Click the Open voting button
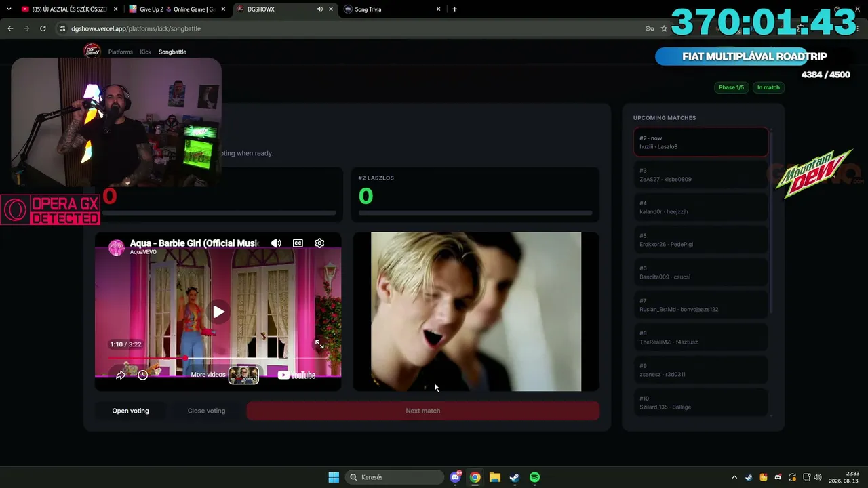Image resolution: width=868 pixels, height=488 pixels. pyautogui.click(x=130, y=411)
